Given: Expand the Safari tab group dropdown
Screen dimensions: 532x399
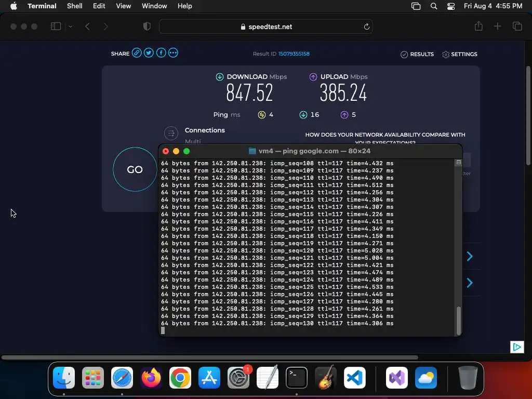Looking at the screenshot, I should 71,26.
